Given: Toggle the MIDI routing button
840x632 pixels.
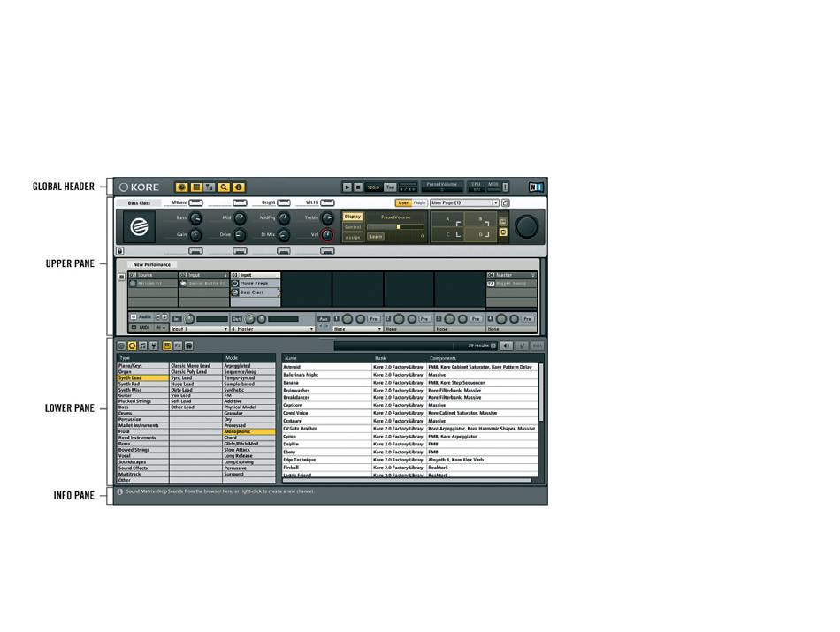Looking at the screenshot, I should (141, 327).
